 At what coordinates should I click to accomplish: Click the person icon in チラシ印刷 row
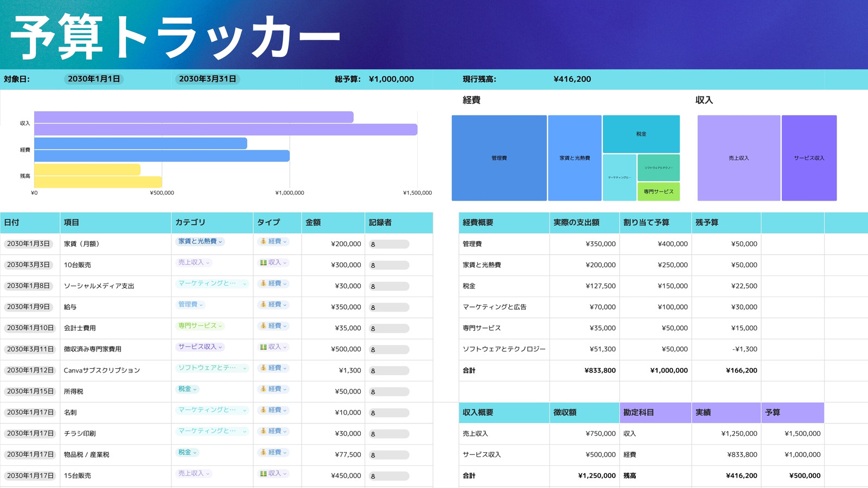tap(373, 434)
